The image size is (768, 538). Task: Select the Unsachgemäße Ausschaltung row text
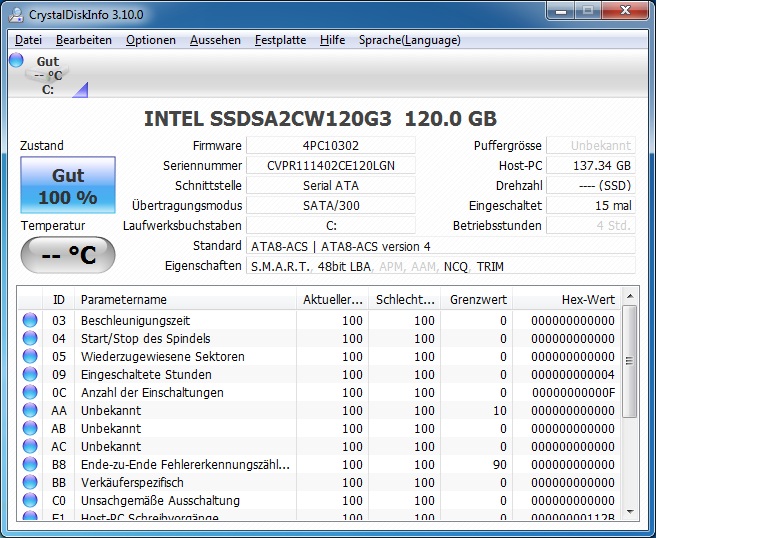pos(160,501)
